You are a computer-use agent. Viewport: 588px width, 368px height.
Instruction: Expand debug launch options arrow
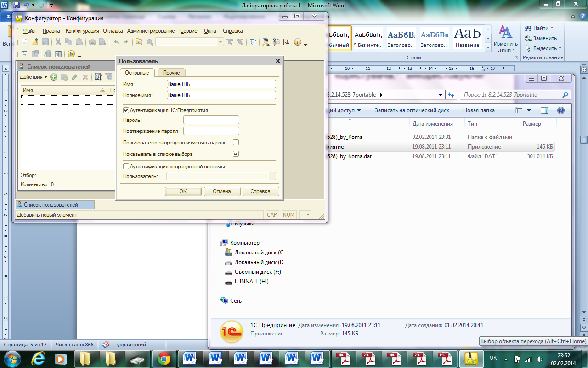(79, 56)
